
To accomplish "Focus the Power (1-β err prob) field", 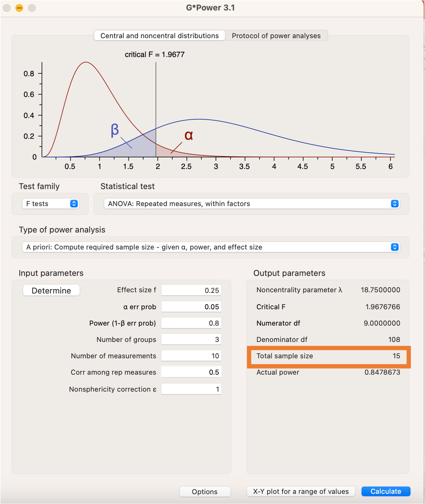I will (191, 323).
